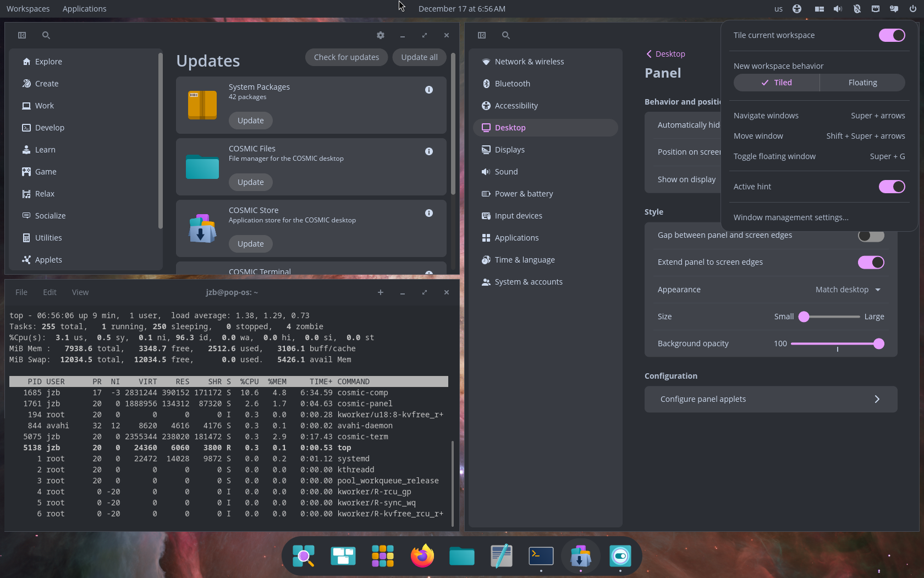Select the Game category in sidebar
Screen dimensions: 924x578
(45, 171)
